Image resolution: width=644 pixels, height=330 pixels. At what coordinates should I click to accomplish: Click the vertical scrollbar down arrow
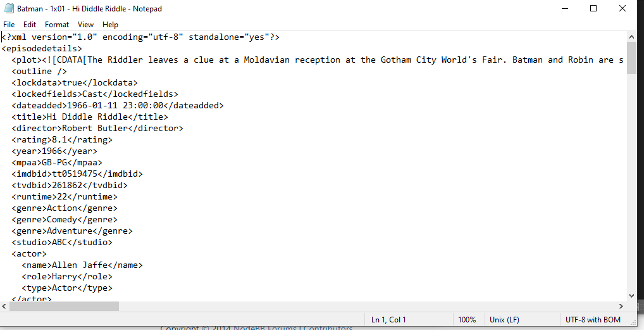tap(632, 295)
